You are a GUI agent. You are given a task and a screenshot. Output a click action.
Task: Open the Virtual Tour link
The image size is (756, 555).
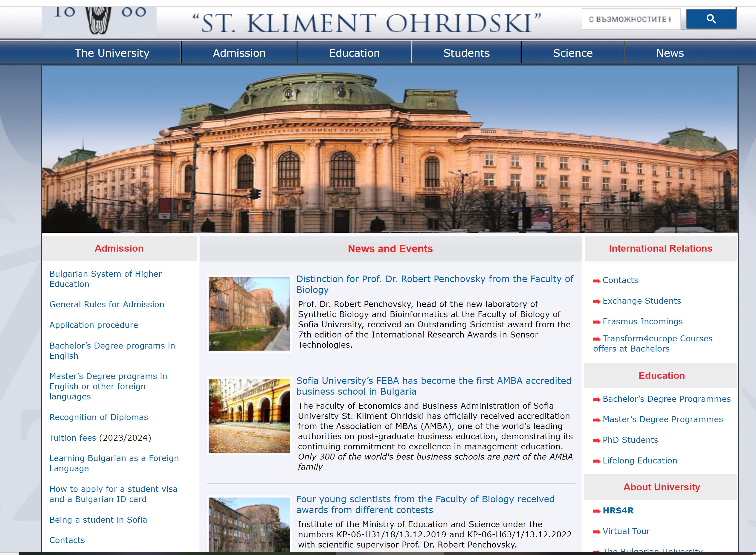pyautogui.click(x=626, y=531)
